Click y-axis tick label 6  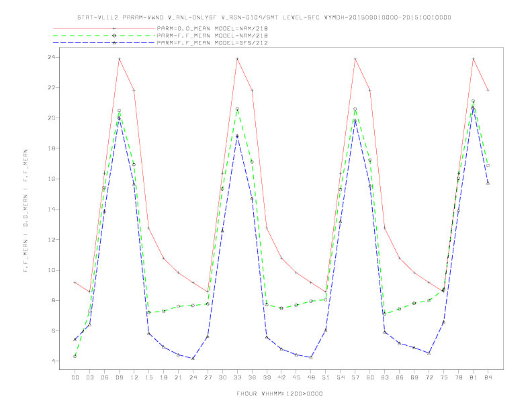tap(53, 330)
